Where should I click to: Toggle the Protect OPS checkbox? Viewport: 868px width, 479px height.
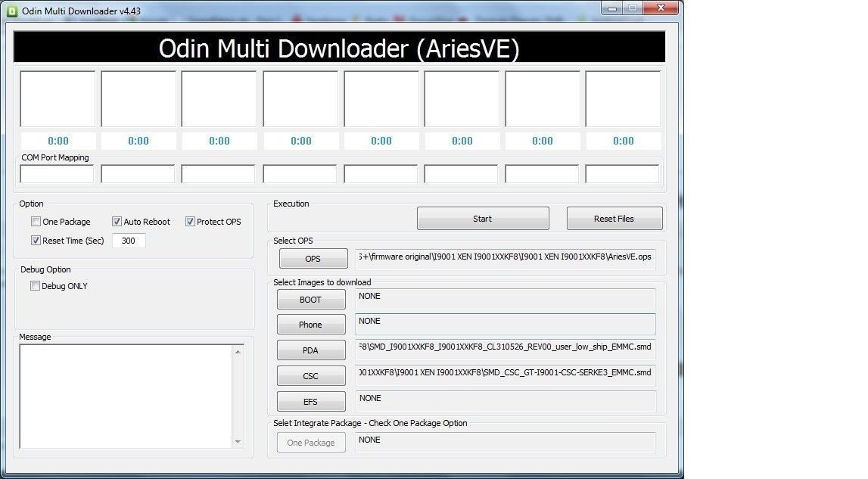tap(190, 222)
